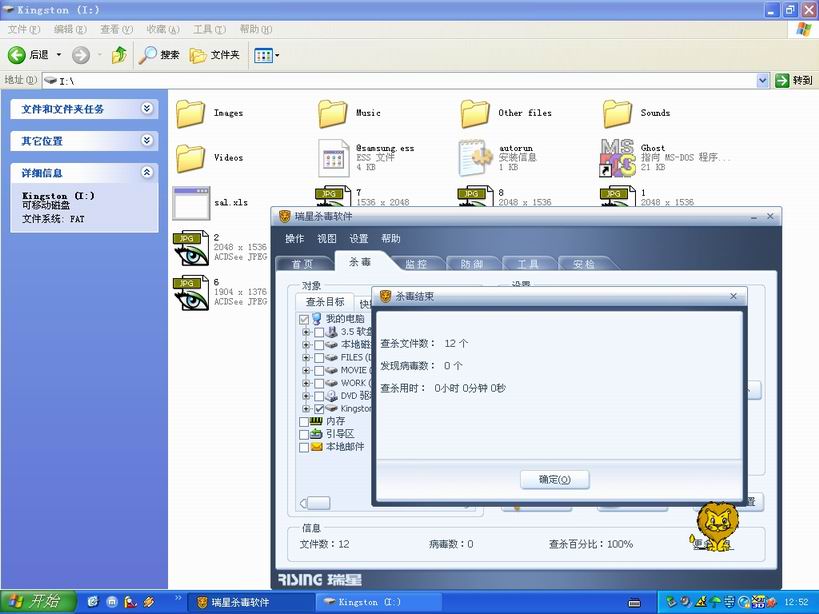Select the Music folder icon
819x614 pixels.
(333, 113)
